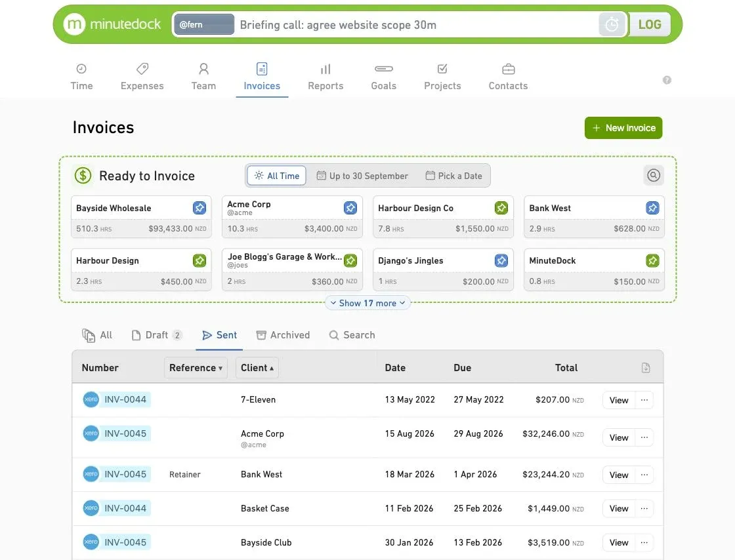Viewport: 735px width, 560px height.
Task: Click the Ready to Invoice dollar icon
Action: point(83,176)
